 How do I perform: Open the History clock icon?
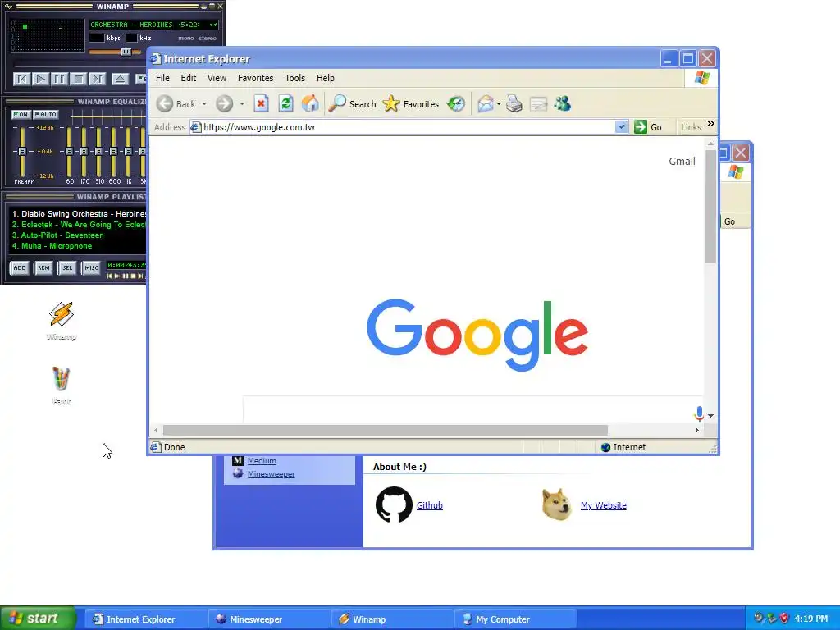tap(456, 103)
